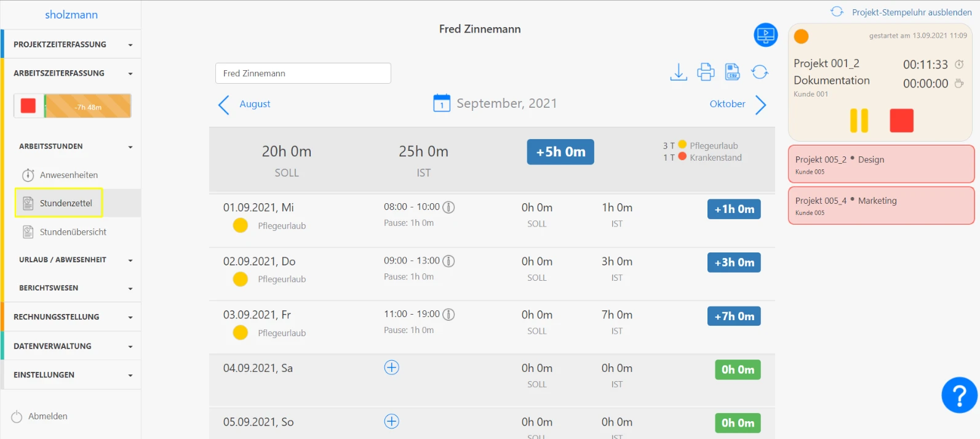Pause the running project timer

pyautogui.click(x=859, y=121)
